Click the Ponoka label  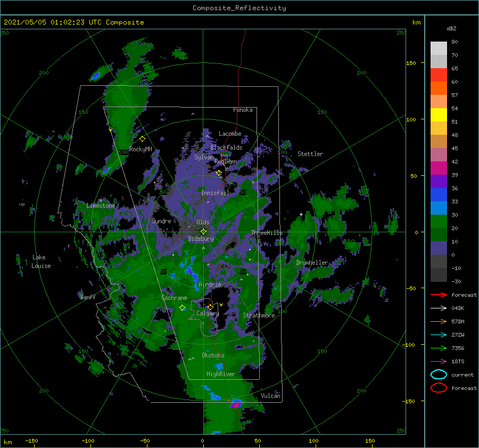pos(243,110)
